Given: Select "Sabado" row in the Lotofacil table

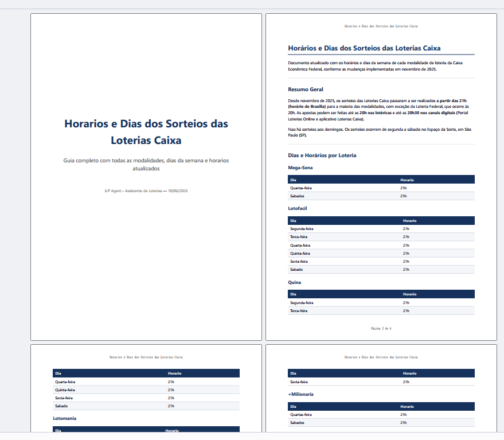Looking at the screenshot, I should click(381, 270).
